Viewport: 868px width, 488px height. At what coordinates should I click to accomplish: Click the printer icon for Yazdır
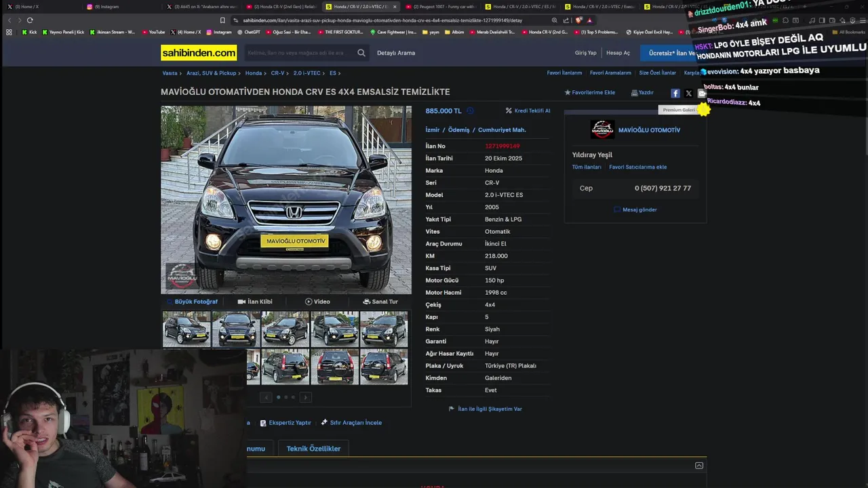point(634,92)
